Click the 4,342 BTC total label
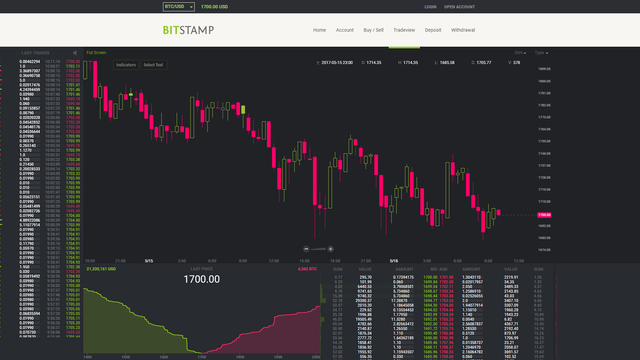The image size is (640, 360). click(307, 269)
